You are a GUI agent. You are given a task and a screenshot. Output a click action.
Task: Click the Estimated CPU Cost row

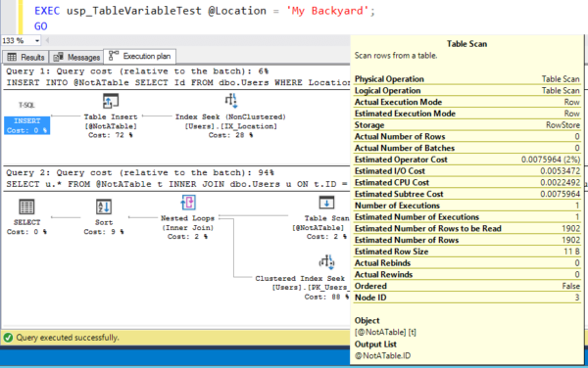tap(467, 183)
